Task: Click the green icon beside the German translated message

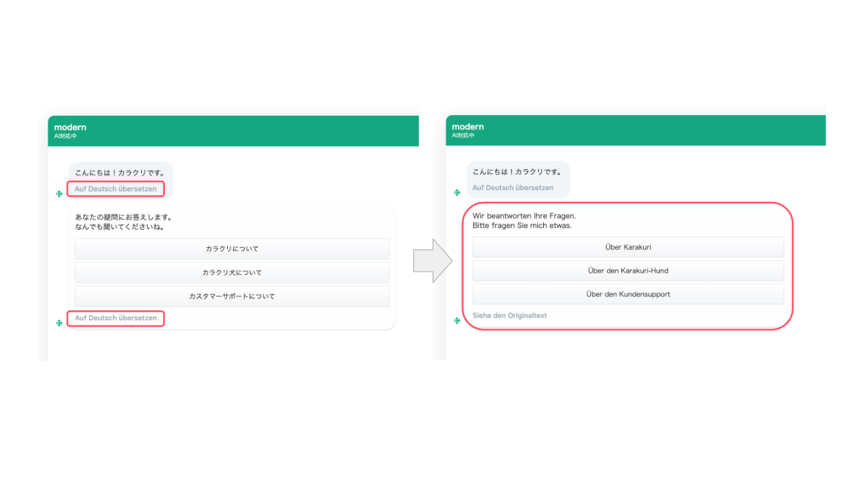Action: point(457,320)
